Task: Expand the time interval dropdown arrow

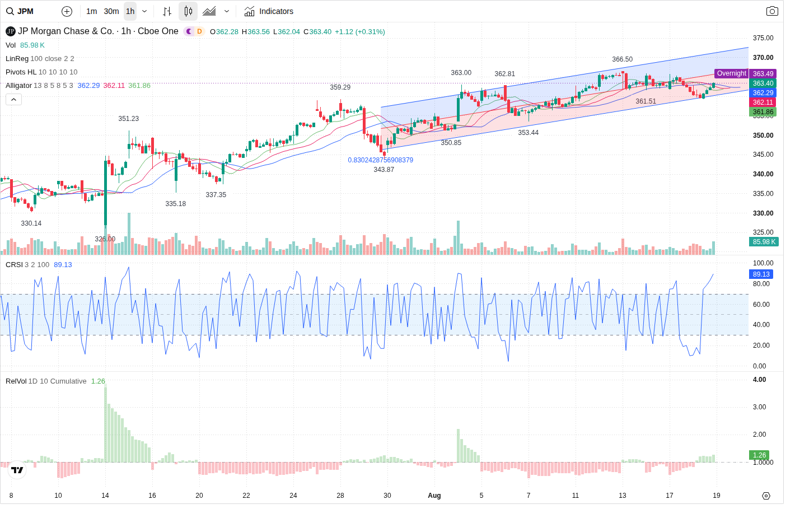Action: pyautogui.click(x=144, y=11)
